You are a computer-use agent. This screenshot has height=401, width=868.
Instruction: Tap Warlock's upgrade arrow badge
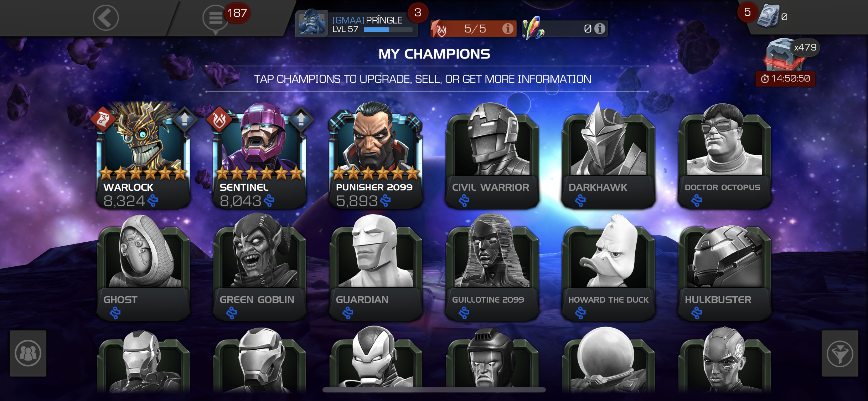(x=185, y=119)
